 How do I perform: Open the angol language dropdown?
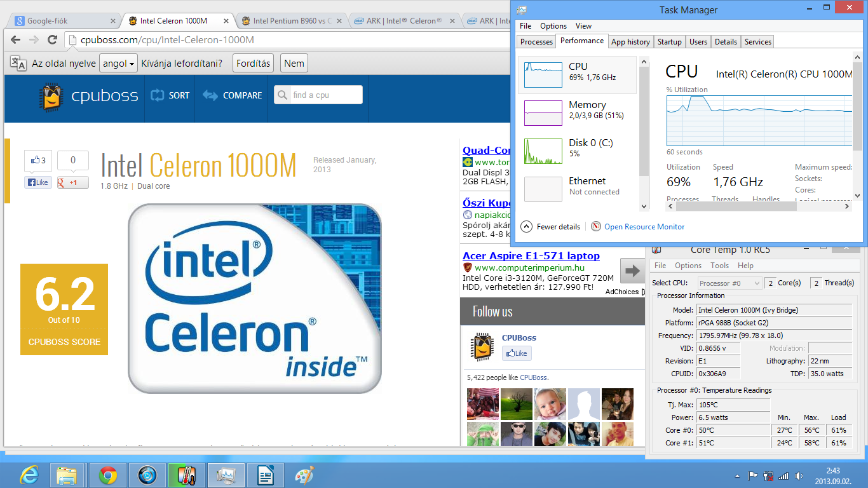[x=119, y=63]
